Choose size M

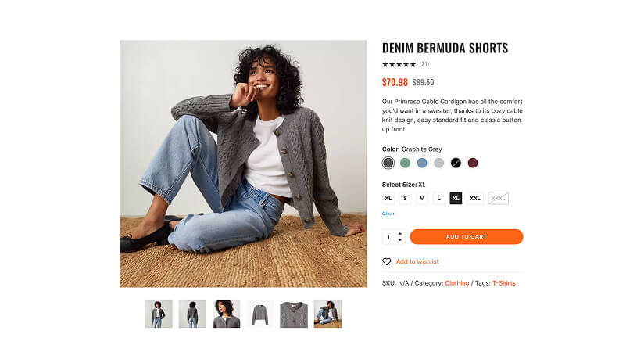click(422, 198)
